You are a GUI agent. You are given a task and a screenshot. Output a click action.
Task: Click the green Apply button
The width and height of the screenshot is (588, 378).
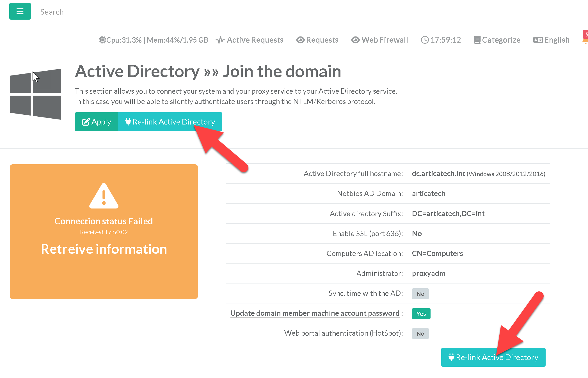pos(97,122)
